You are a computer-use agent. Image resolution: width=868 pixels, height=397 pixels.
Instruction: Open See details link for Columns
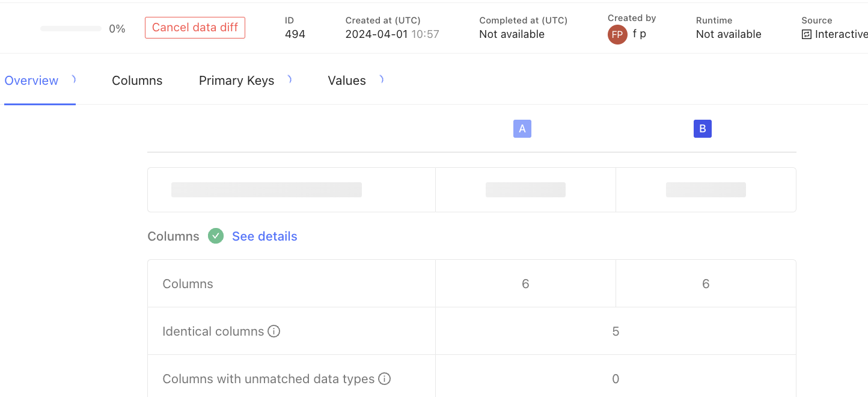point(264,236)
